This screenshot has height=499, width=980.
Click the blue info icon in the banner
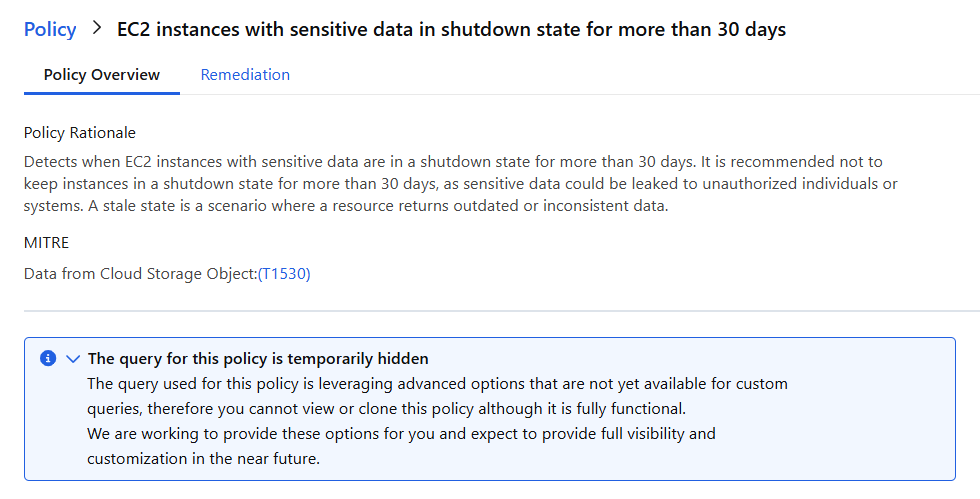coord(47,358)
